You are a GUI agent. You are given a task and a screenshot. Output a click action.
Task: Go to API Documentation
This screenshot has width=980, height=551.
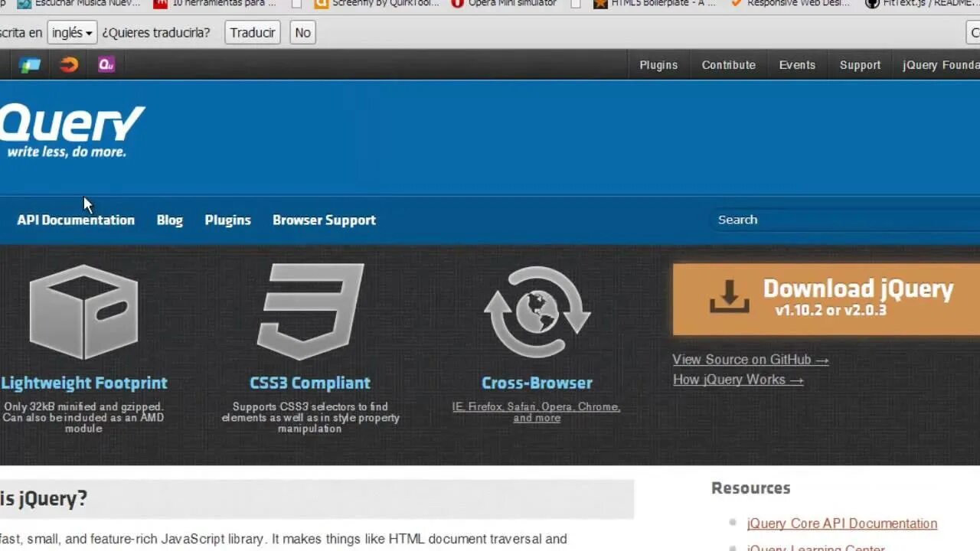76,220
